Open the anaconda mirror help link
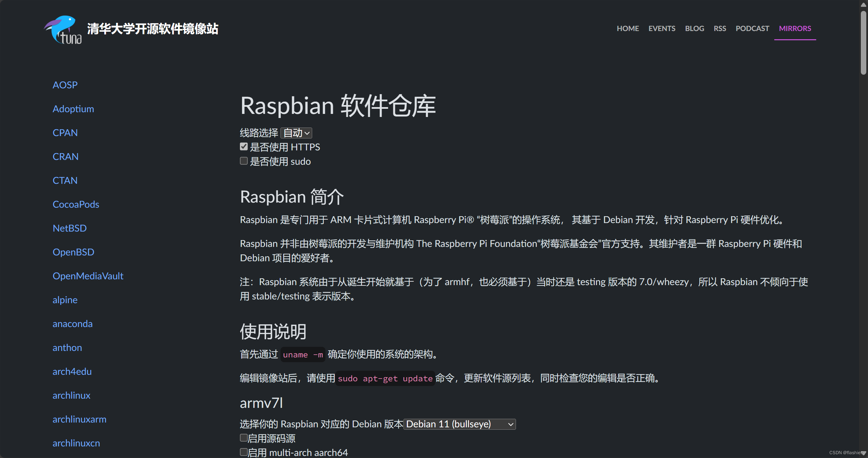The image size is (868, 458). click(72, 323)
